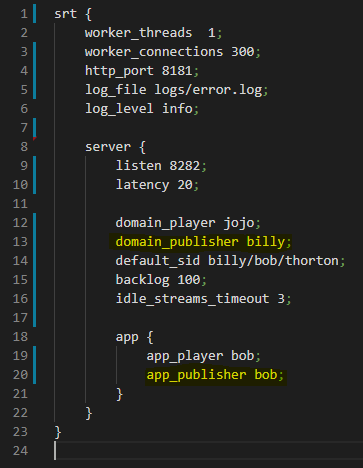Click the 'latency 20;' line

click(x=157, y=185)
